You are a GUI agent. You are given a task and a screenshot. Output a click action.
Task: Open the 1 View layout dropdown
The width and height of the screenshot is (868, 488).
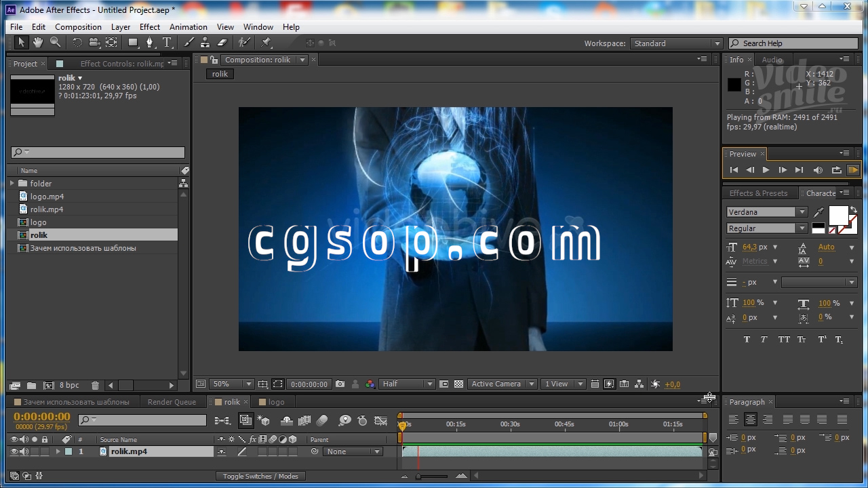pos(563,384)
